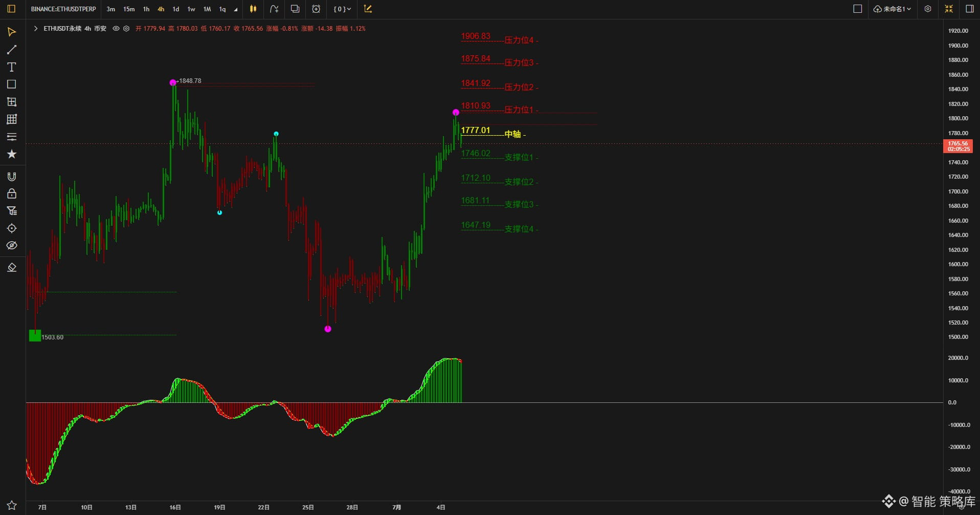Open the BINANCE:ETHUSDTPERP symbol search

click(63, 9)
